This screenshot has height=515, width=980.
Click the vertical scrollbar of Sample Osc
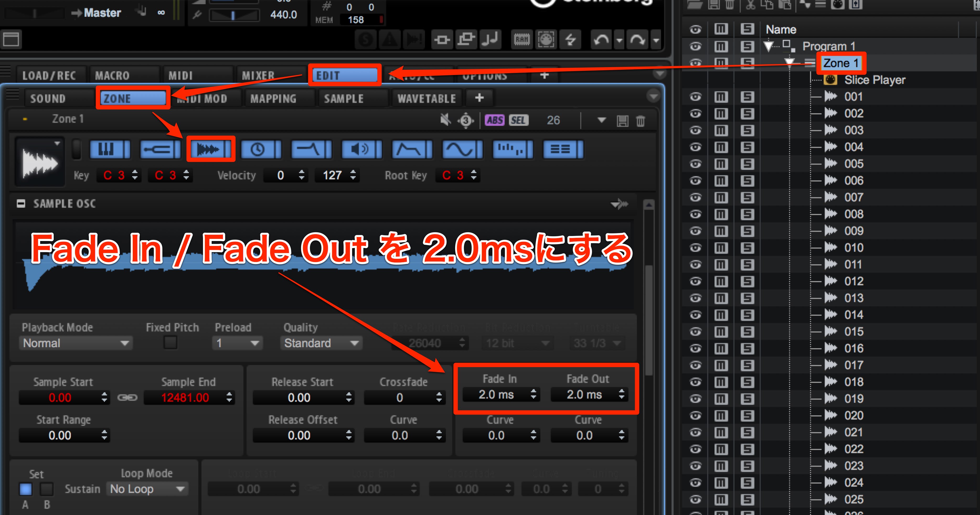click(x=649, y=320)
